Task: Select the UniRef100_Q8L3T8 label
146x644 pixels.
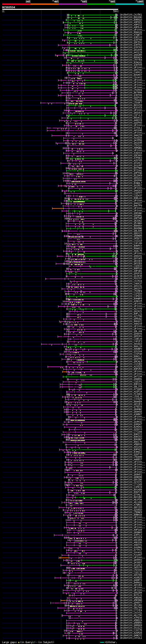Action: (x=131, y=387)
